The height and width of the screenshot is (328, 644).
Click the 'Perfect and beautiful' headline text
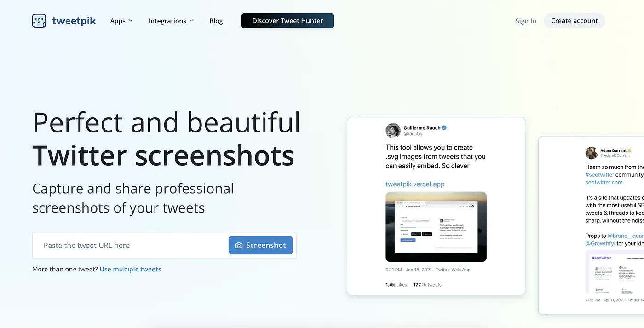click(167, 122)
